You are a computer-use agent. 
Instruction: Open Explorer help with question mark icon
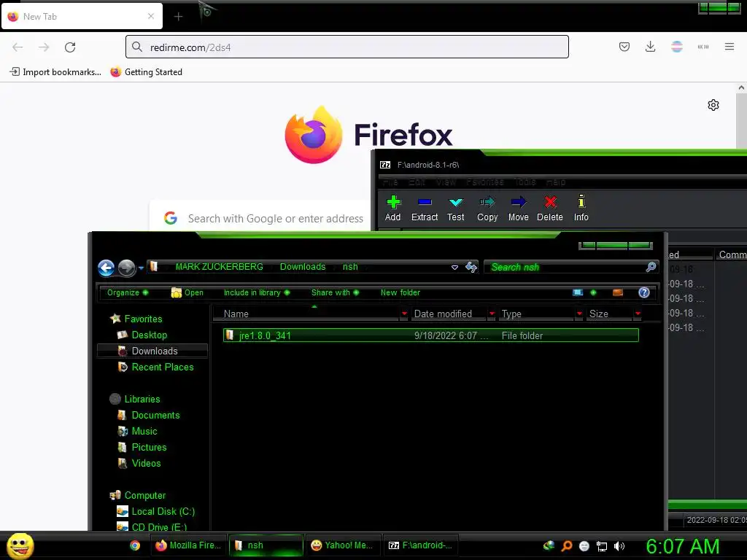[644, 292]
